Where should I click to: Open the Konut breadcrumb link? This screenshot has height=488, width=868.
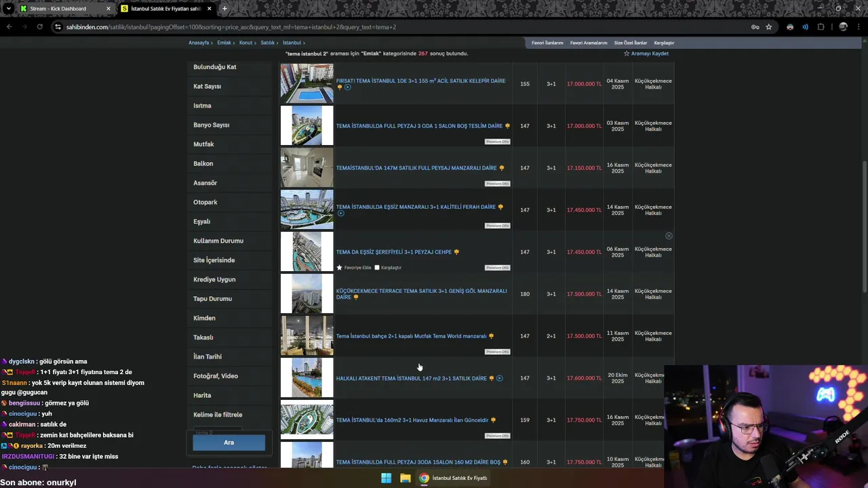245,43
